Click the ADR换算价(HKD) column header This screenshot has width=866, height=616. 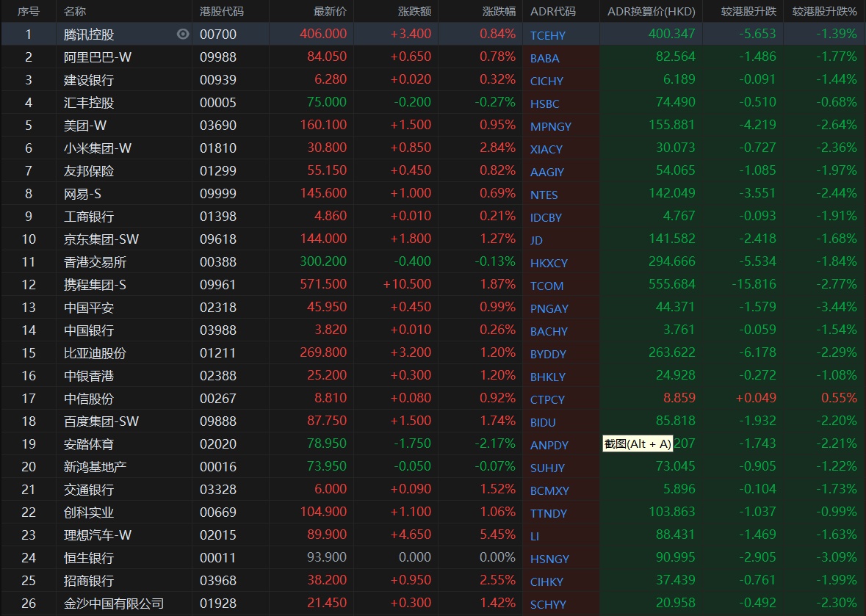click(651, 12)
